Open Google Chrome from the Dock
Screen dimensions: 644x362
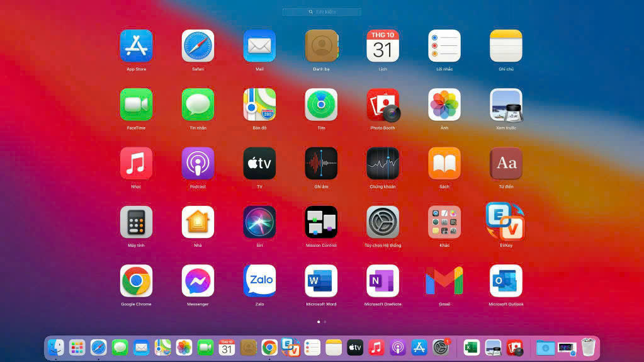pos(269,348)
